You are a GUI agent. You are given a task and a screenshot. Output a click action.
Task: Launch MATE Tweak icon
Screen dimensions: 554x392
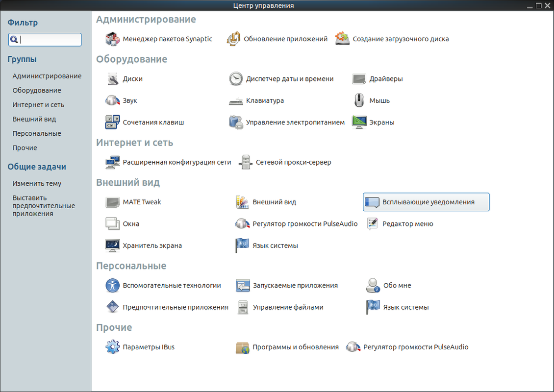[112, 202]
